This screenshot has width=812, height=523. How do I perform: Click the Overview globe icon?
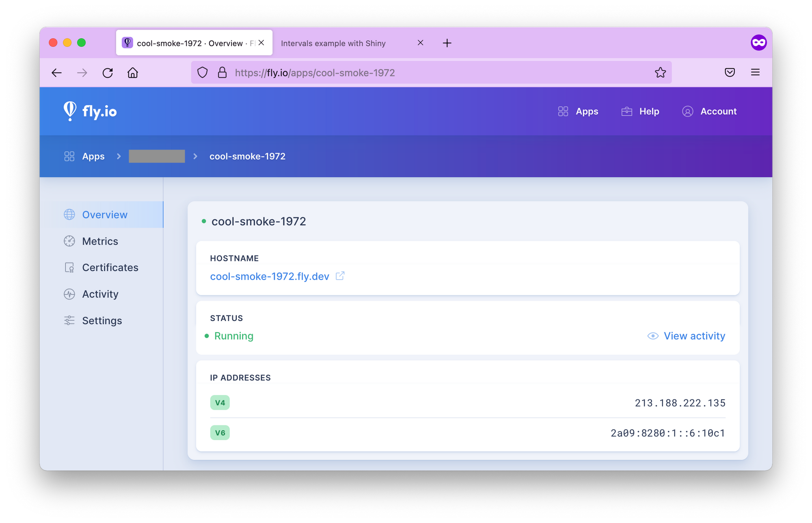pyautogui.click(x=69, y=214)
